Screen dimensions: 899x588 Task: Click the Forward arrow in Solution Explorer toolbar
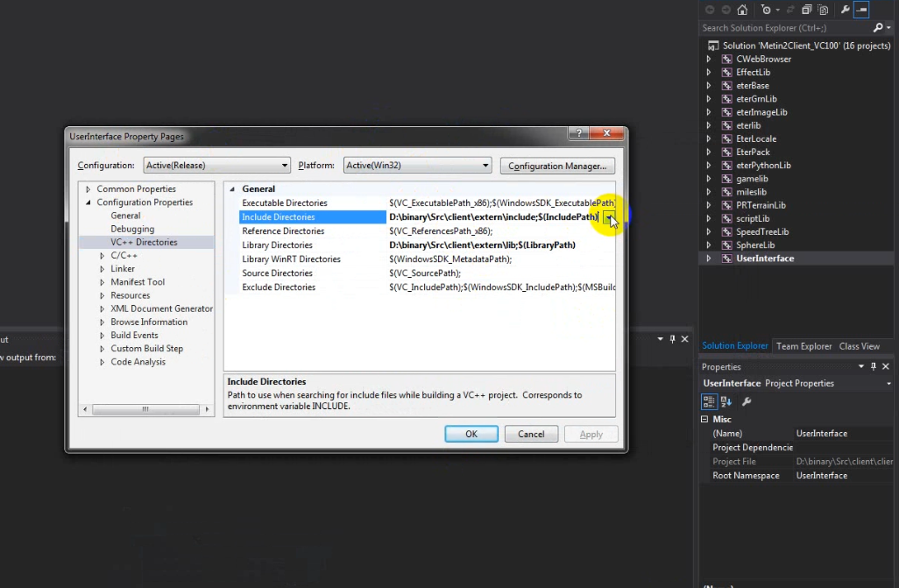pos(726,10)
